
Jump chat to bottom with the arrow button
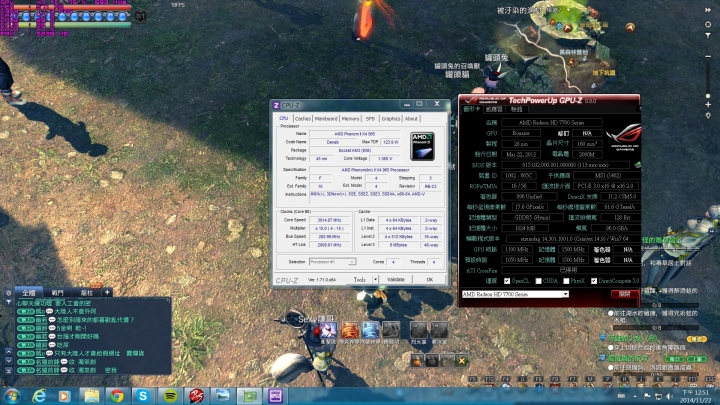pos(8,370)
